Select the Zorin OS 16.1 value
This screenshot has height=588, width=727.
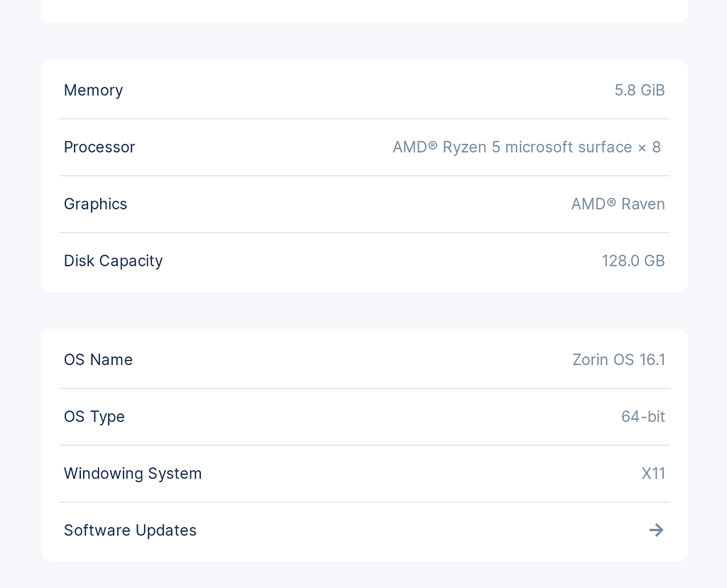click(619, 360)
